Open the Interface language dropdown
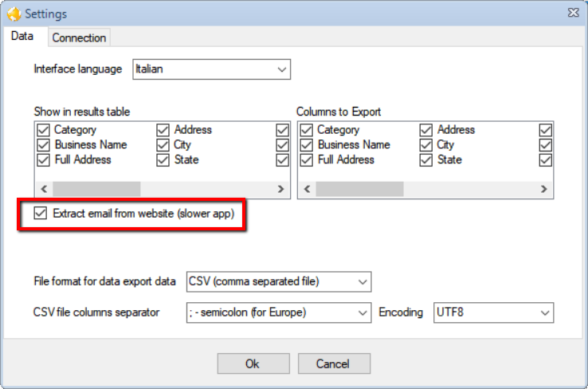 coord(211,69)
